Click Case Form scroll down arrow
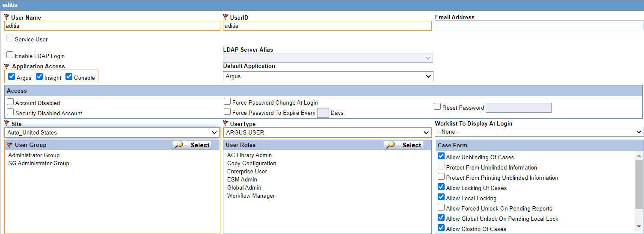The width and height of the screenshot is (644, 234). pos(639,227)
